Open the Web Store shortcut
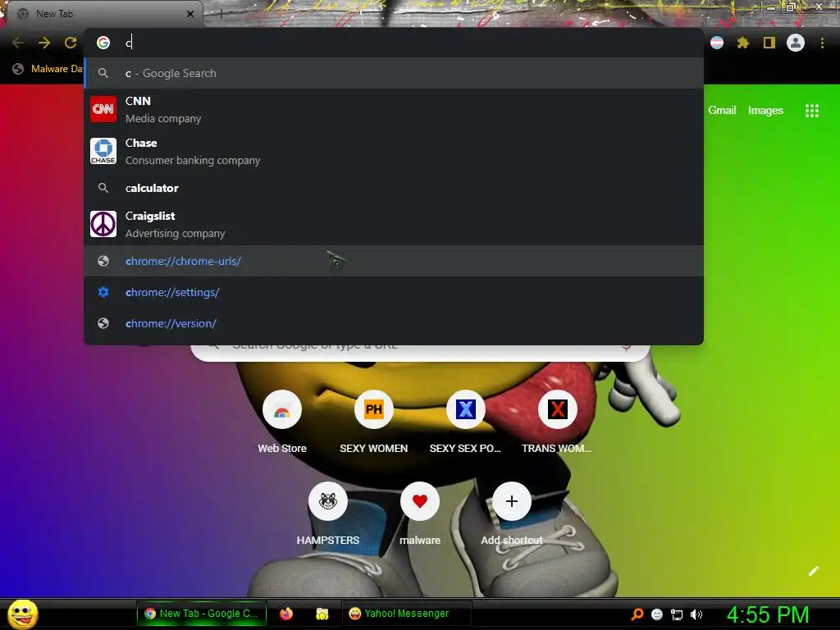Screen dimensions: 840x630 tap(282, 422)
